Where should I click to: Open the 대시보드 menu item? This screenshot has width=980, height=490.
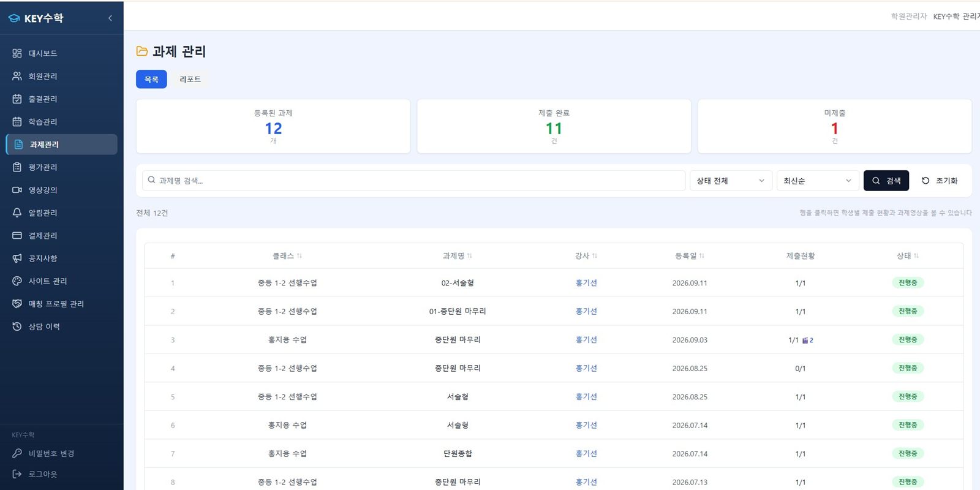[61, 53]
